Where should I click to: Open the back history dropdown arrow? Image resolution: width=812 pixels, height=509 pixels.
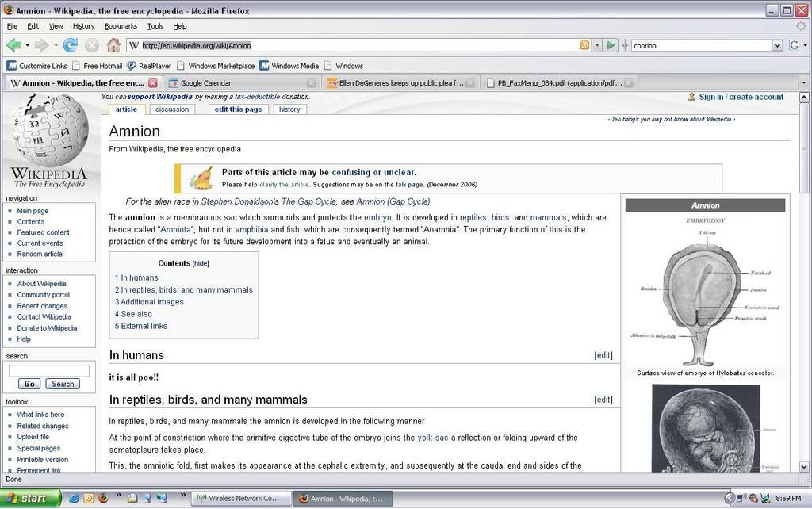(x=28, y=45)
